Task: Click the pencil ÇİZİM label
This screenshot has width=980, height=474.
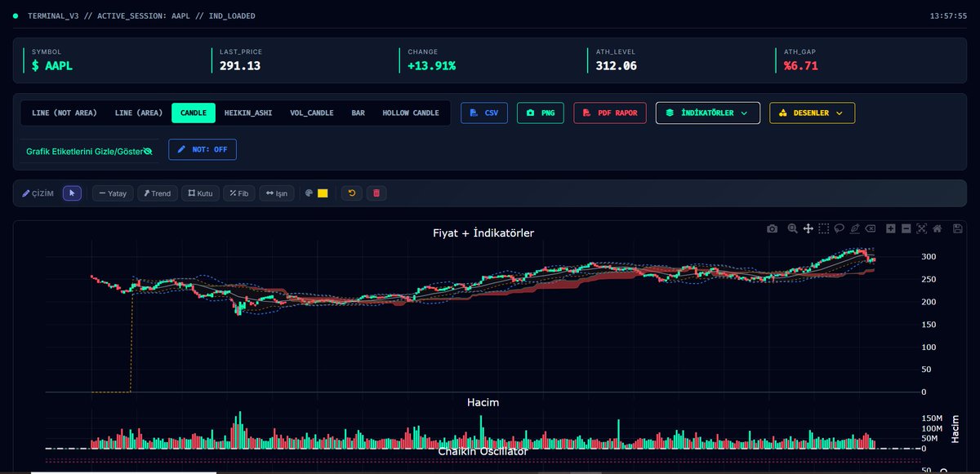Action: click(38, 193)
